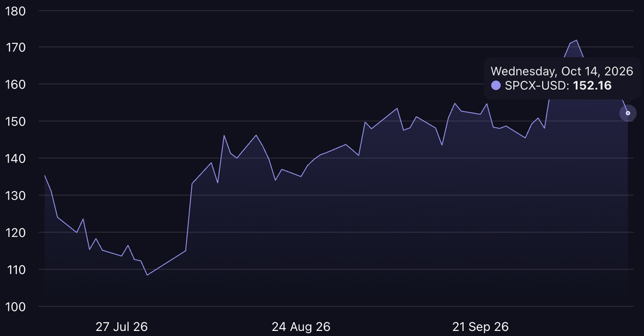
Task: Click the purple SPCX-USD series dot in tooltip
Action: pyautogui.click(x=496, y=85)
